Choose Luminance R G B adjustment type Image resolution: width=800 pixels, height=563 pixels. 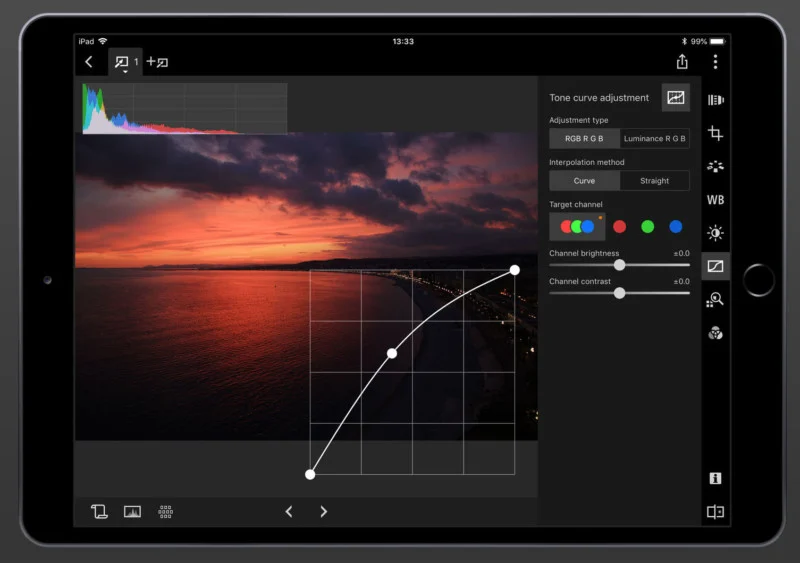pos(655,138)
